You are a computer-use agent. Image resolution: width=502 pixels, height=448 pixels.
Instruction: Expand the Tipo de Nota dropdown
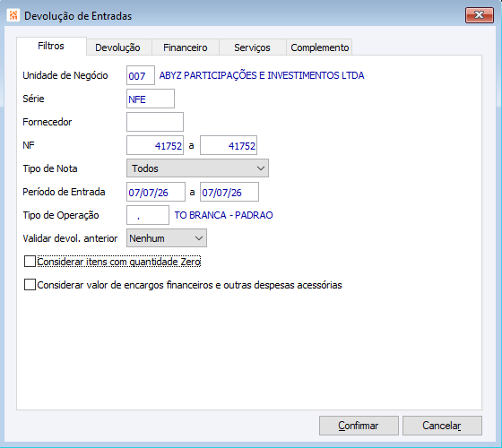pyautogui.click(x=197, y=168)
